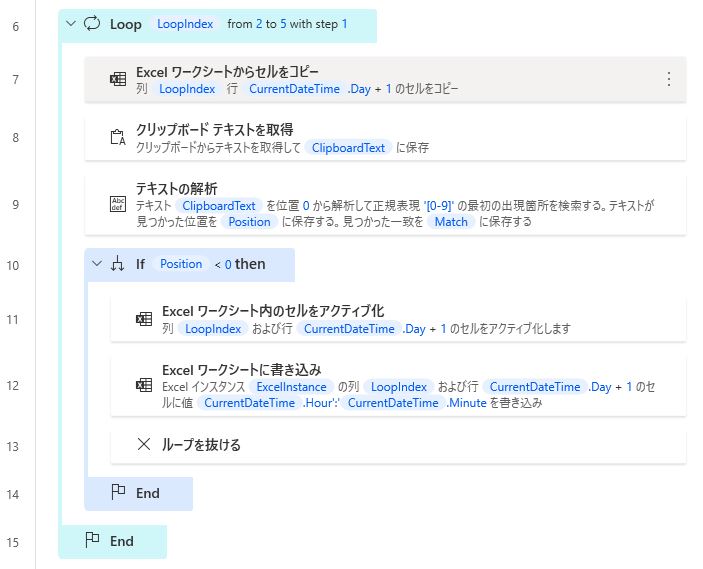
Task: Click the Excel icon of the copy-cell action
Action: (118, 79)
